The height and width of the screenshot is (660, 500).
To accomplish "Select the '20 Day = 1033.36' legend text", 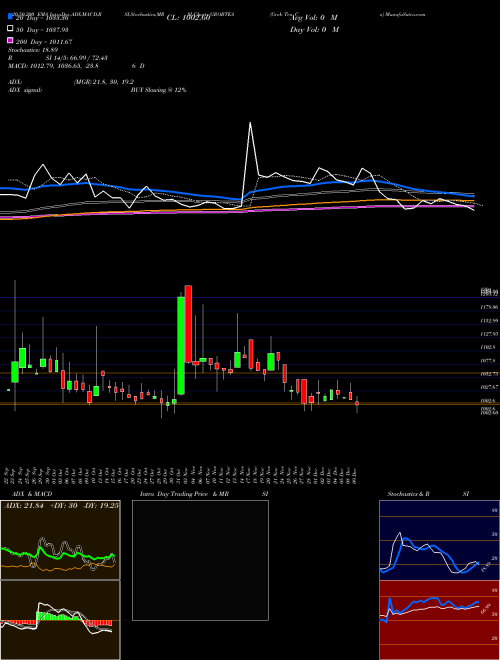I will [42, 18].
